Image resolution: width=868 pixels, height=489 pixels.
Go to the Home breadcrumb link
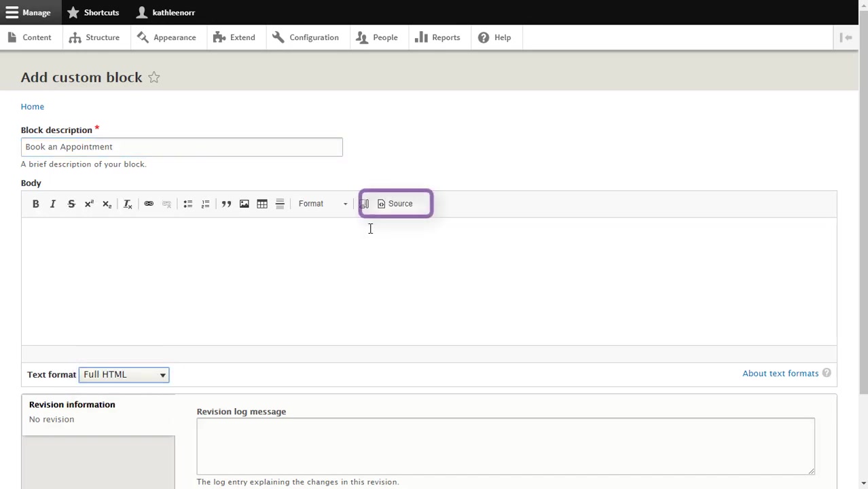pos(32,107)
